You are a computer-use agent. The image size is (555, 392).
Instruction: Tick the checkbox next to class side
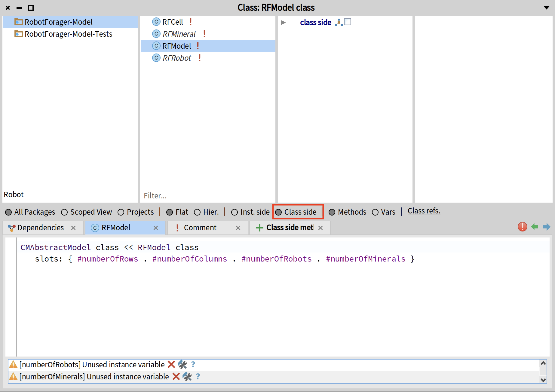tap(348, 22)
